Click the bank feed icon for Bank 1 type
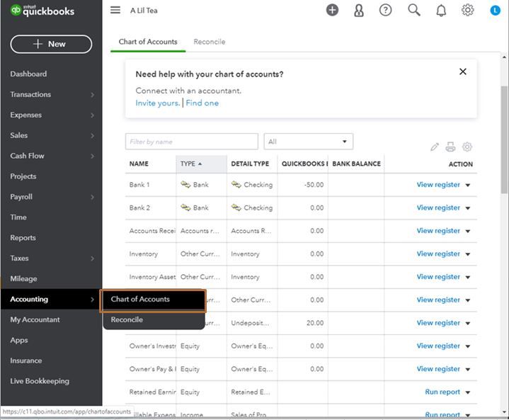509x420 pixels. click(185, 184)
